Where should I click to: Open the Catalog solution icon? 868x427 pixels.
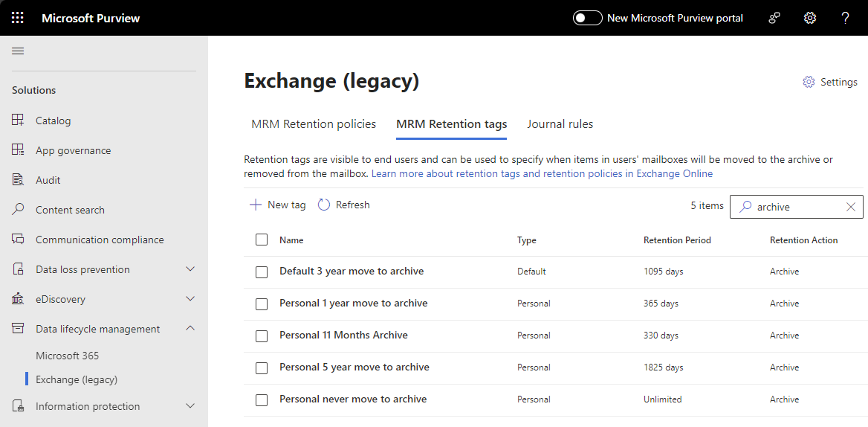point(19,121)
